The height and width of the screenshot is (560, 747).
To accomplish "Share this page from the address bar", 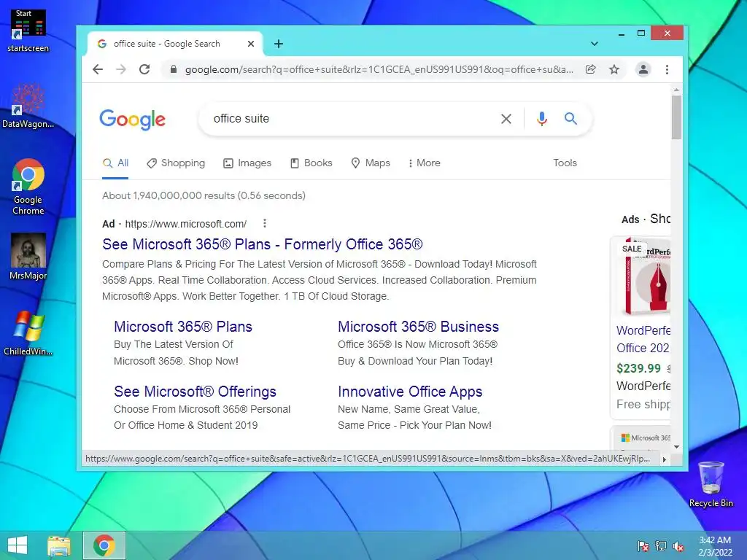I will (x=590, y=69).
